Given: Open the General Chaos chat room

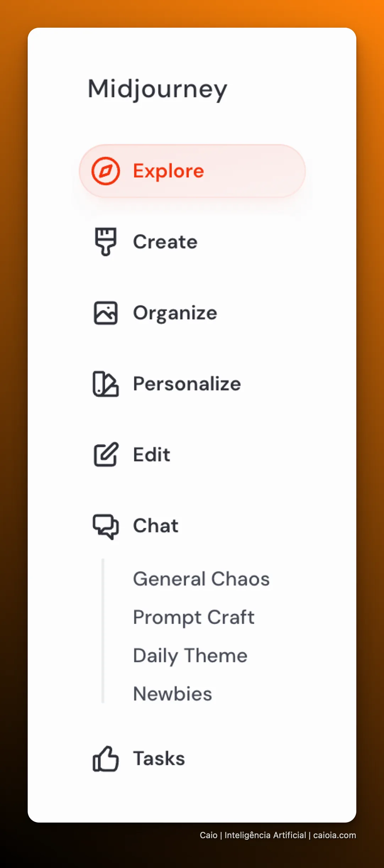Looking at the screenshot, I should tap(201, 579).
